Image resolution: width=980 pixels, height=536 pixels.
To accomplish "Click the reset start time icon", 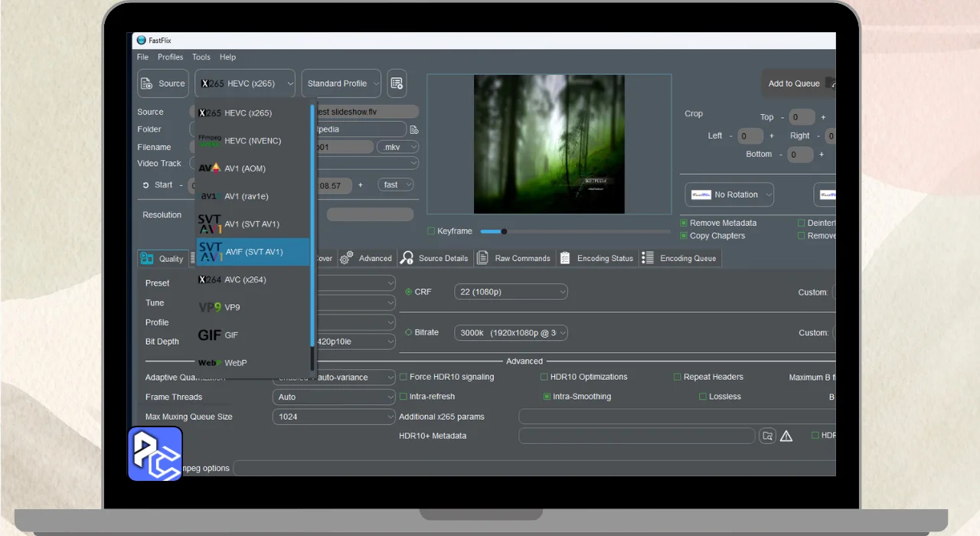I will coord(145,185).
